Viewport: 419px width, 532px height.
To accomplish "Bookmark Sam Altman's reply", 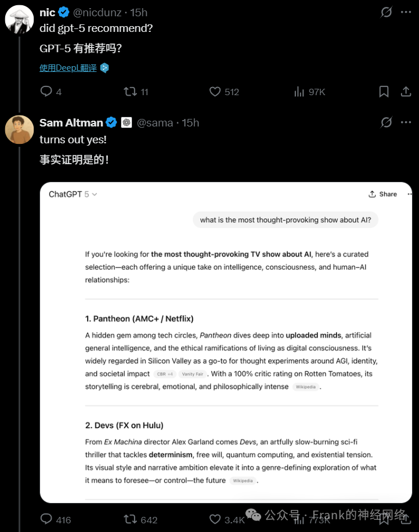I will click(x=384, y=520).
